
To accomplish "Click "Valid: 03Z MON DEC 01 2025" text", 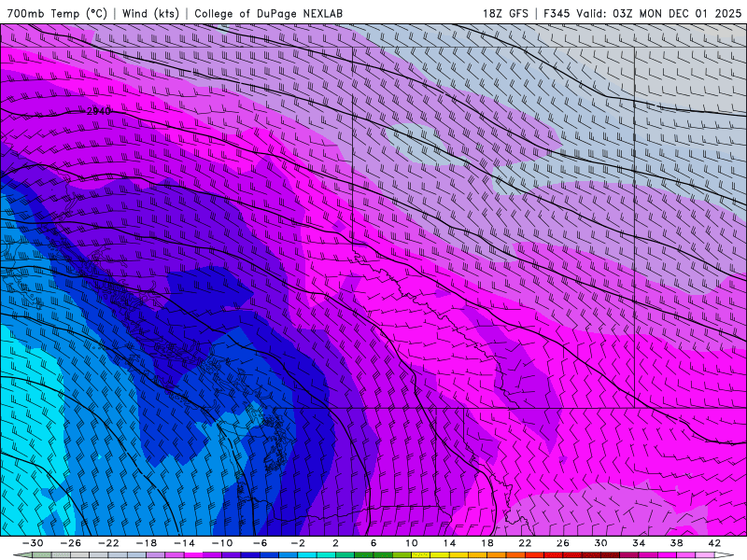I will [x=659, y=13].
